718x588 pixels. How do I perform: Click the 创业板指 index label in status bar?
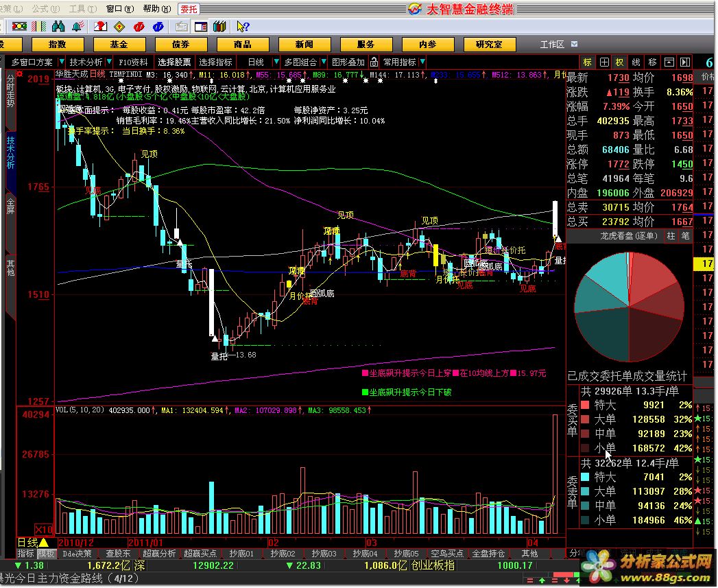[433, 565]
